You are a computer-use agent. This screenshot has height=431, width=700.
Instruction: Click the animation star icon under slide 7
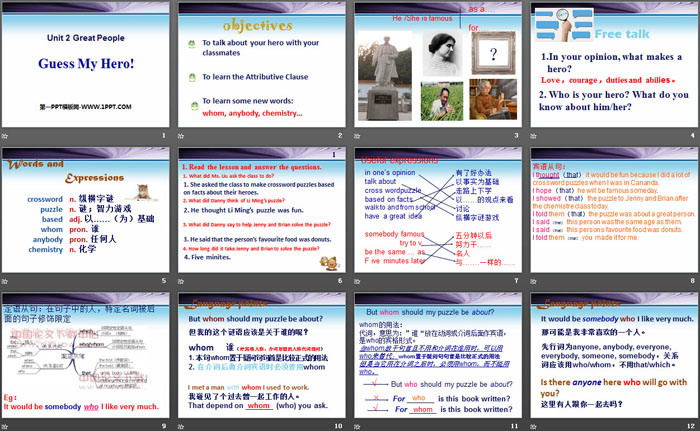coord(357,281)
